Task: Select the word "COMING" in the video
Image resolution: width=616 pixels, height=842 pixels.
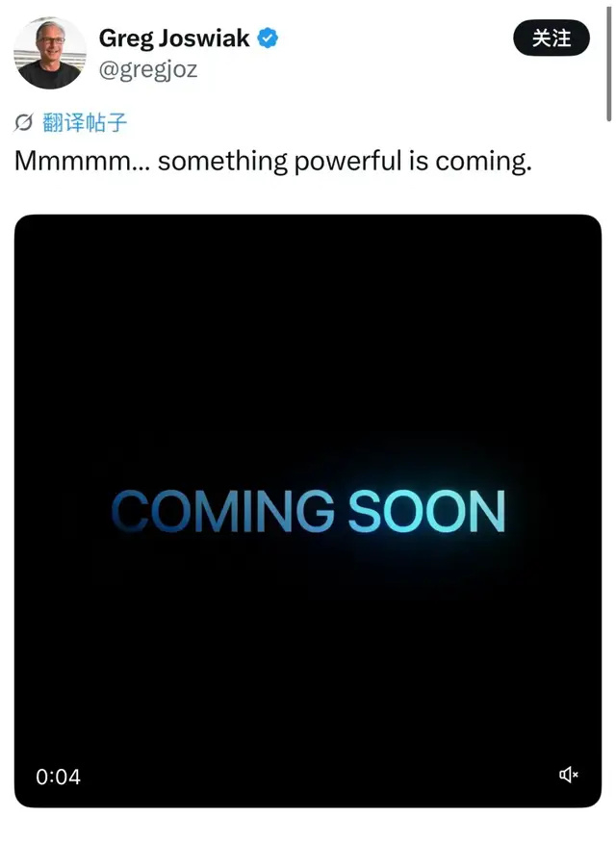Action: (x=223, y=511)
